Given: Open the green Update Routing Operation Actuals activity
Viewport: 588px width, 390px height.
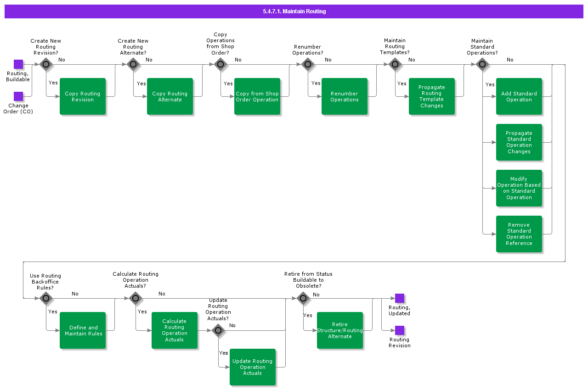Looking at the screenshot, I should point(253,367).
